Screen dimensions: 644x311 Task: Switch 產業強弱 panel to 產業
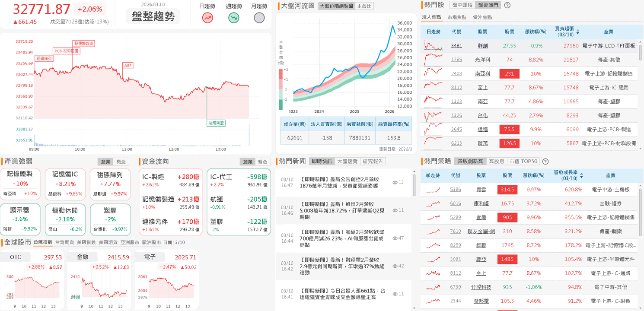tap(105, 162)
